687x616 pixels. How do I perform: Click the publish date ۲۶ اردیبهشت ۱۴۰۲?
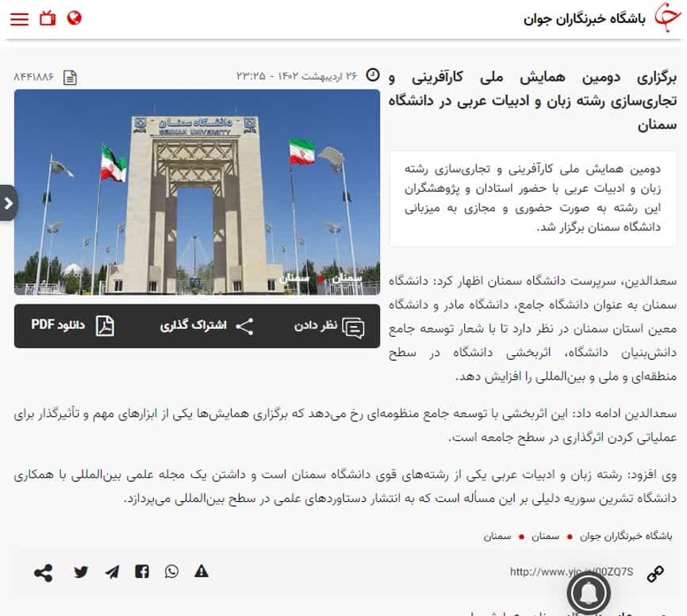point(318,76)
